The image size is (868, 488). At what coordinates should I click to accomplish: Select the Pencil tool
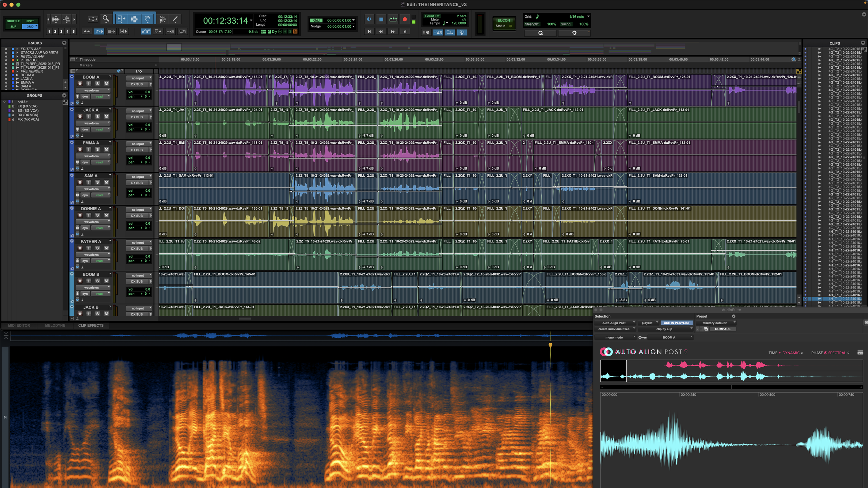pyautogui.click(x=175, y=19)
